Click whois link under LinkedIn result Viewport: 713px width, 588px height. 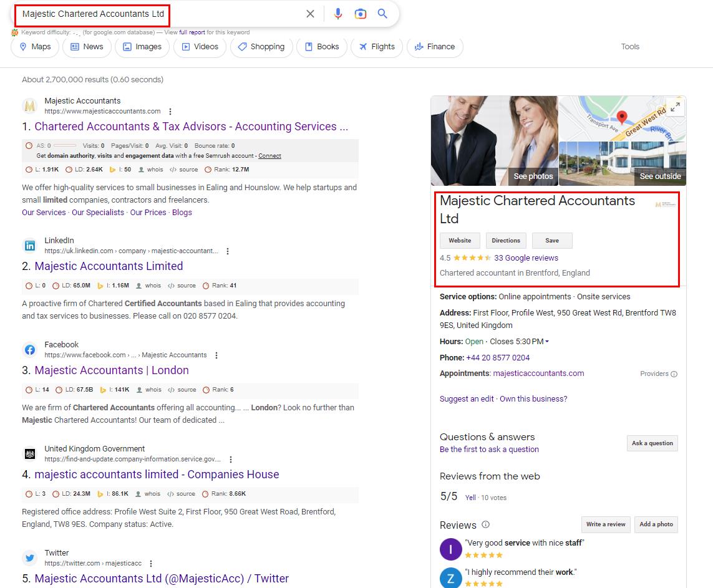153,286
